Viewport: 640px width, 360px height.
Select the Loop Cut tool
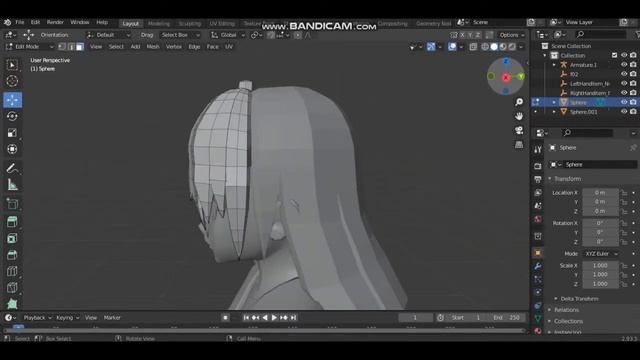(x=12, y=271)
